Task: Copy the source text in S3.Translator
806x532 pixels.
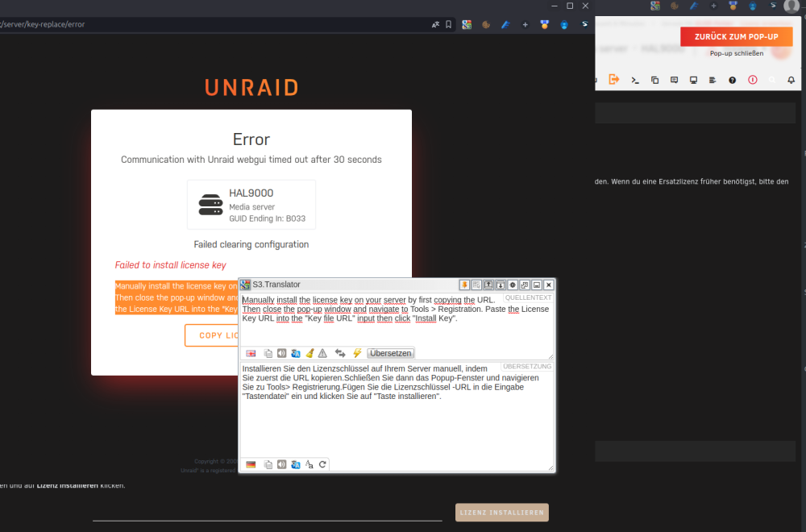Action: (268, 353)
